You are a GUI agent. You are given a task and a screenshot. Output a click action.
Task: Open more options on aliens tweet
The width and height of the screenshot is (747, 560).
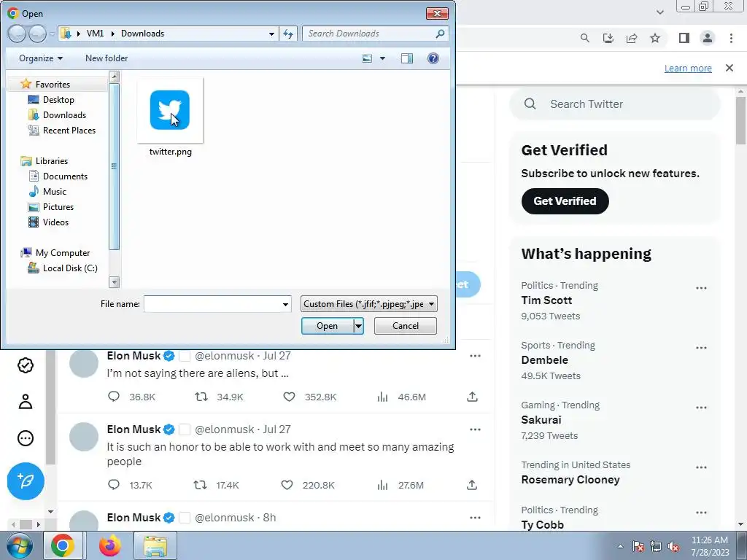click(x=475, y=356)
